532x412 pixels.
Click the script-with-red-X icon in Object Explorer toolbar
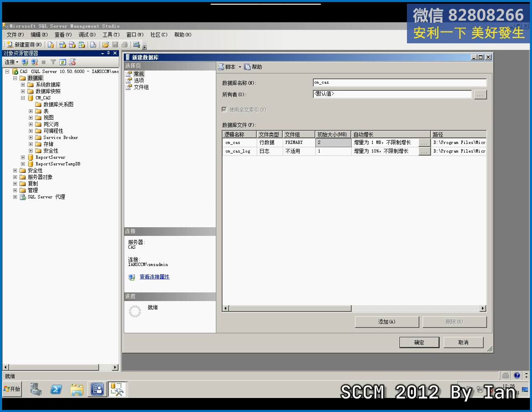pos(73,62)
